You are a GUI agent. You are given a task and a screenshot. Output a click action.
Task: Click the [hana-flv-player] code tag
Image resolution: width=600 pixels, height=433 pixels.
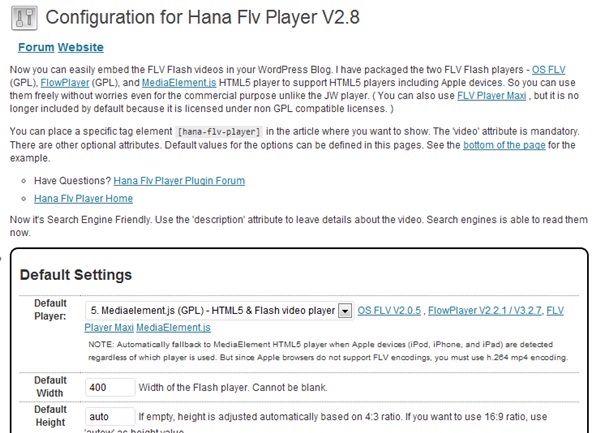point(219,132)
